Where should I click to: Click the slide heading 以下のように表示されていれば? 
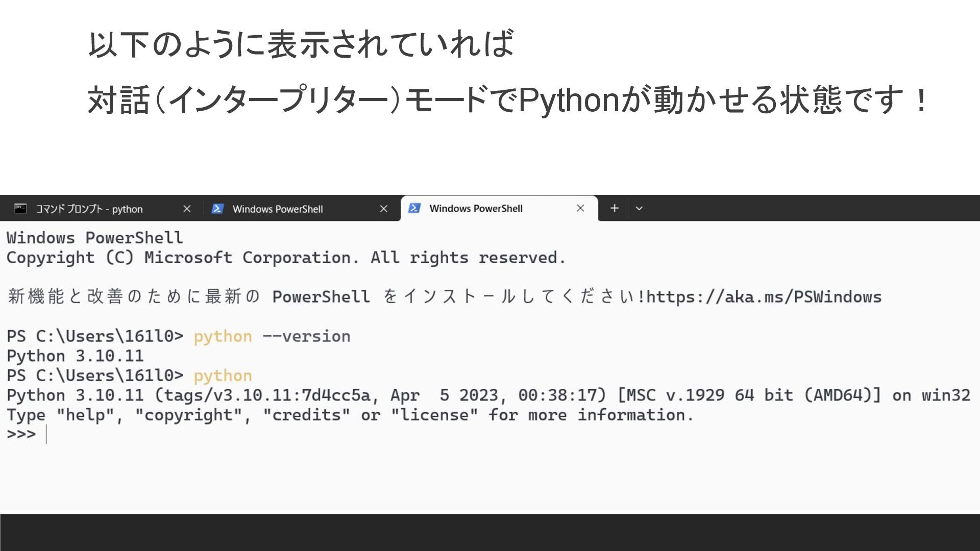300,44
